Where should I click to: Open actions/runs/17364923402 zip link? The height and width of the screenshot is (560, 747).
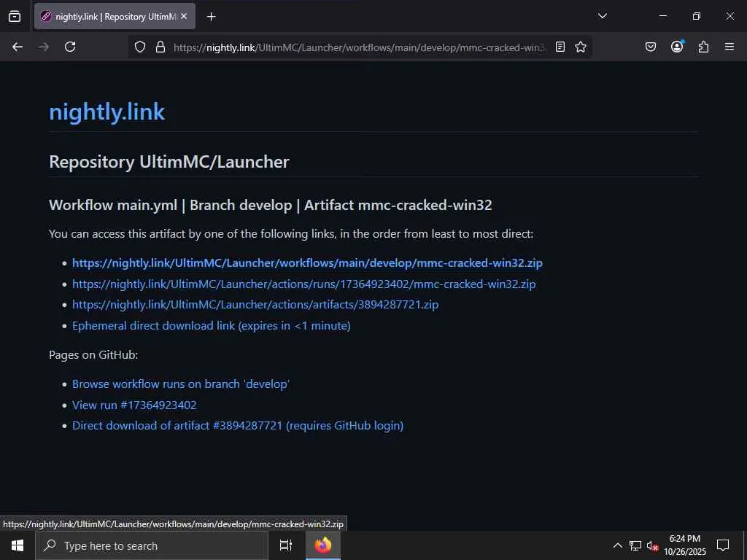(304, 284)
